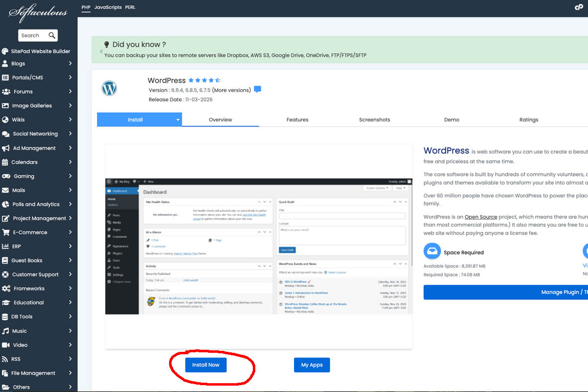The height and width of the screenshot is (392, 588).
Task: Click the Gaming controller icon
Action: point(6,176)
